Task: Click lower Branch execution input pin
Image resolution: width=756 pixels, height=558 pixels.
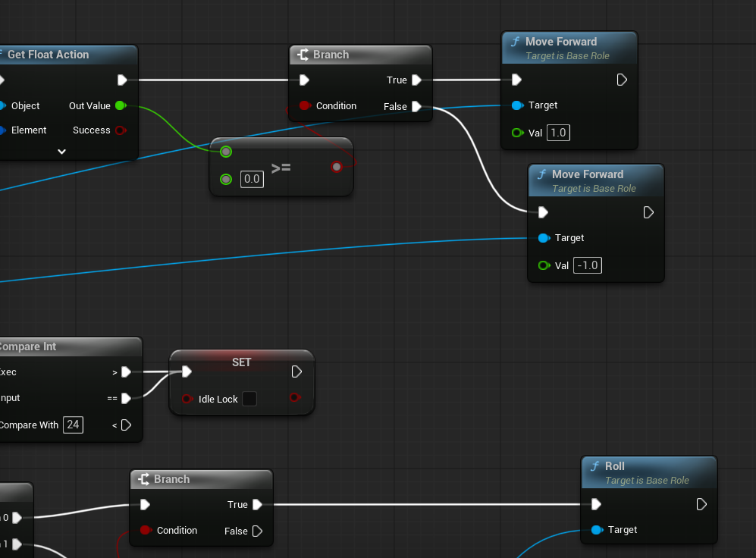Action: [145, 504]
